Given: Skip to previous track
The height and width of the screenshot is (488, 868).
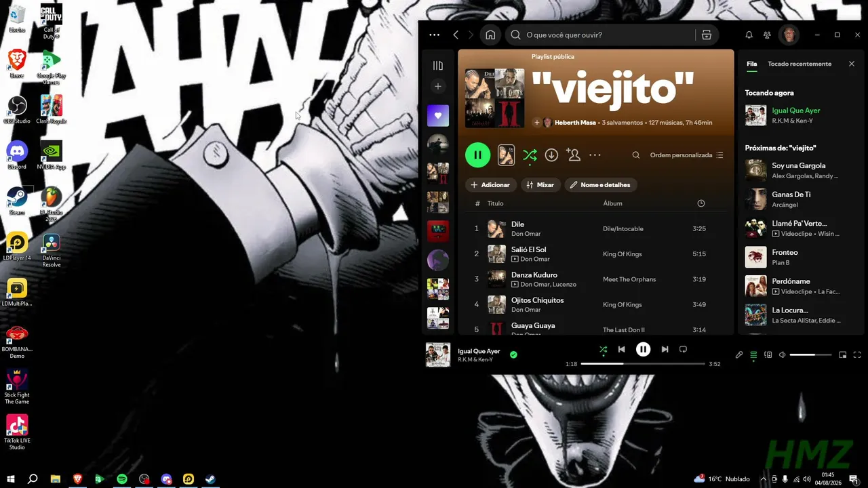Looking at the screenshot, I should click(621, 350).
